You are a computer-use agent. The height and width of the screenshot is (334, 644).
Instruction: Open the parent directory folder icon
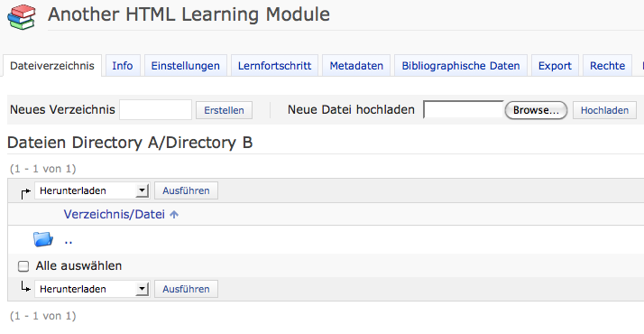tap(43, 239)
